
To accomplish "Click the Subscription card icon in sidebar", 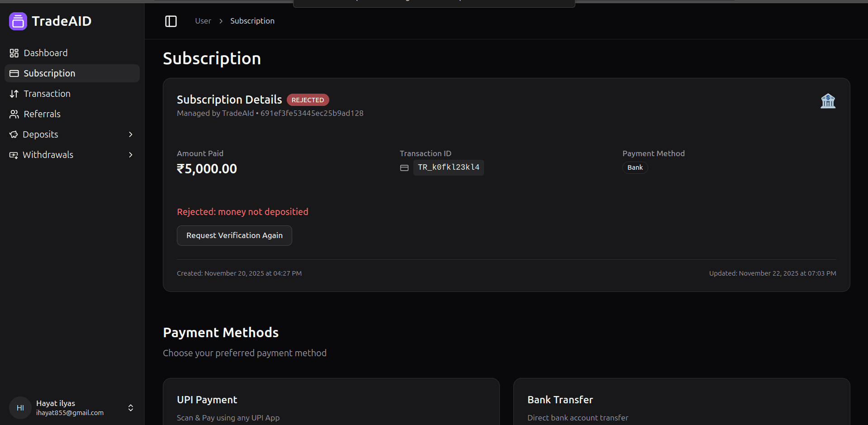I will [x=14, y=73].
